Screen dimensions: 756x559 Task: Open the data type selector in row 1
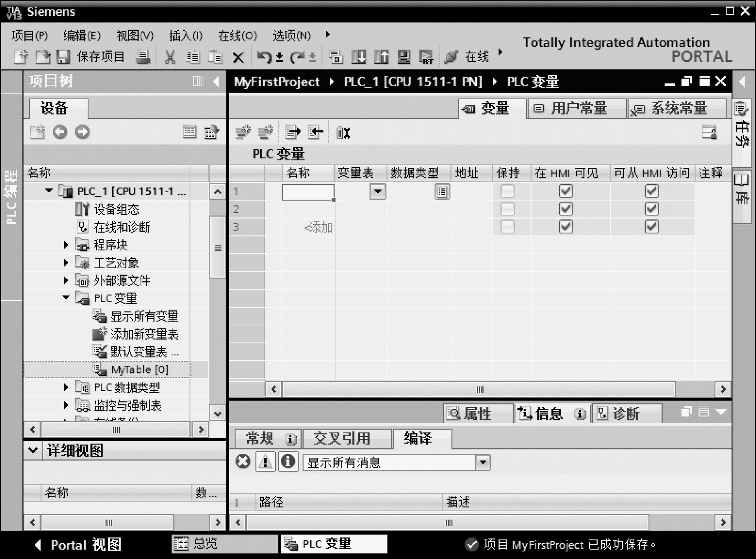point(442,192)
